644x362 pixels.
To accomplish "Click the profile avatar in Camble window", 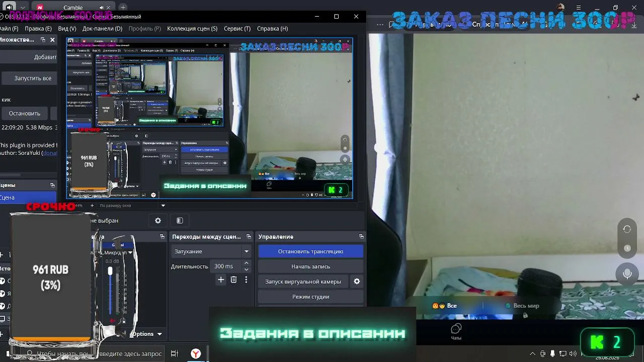I will (x=561, y=8).
